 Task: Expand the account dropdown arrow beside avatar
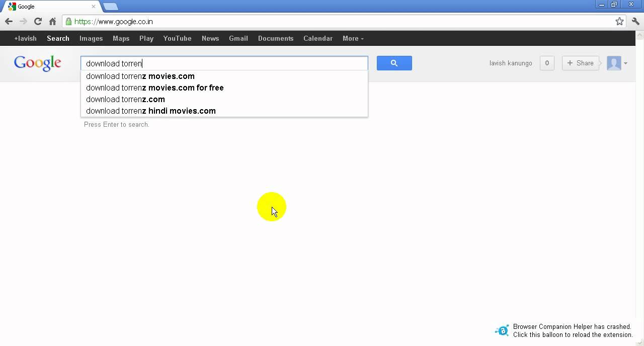point(625,63)
